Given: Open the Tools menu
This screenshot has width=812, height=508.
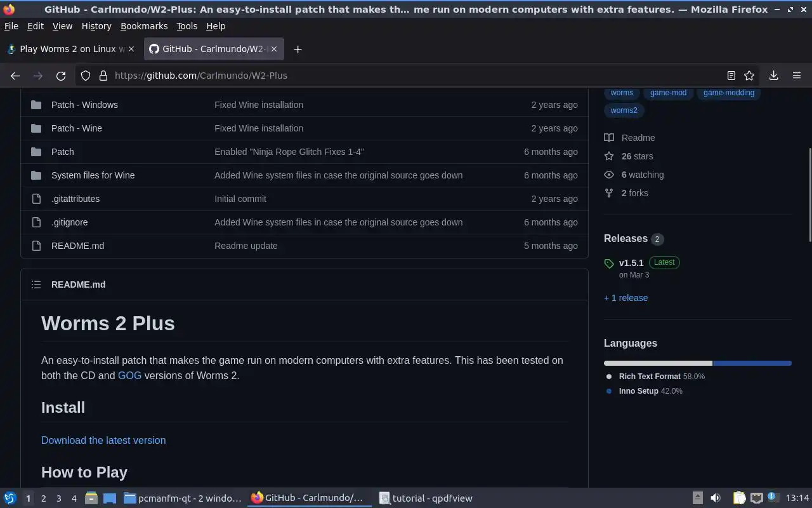Looking at the screenshot, I should point(187,26).
